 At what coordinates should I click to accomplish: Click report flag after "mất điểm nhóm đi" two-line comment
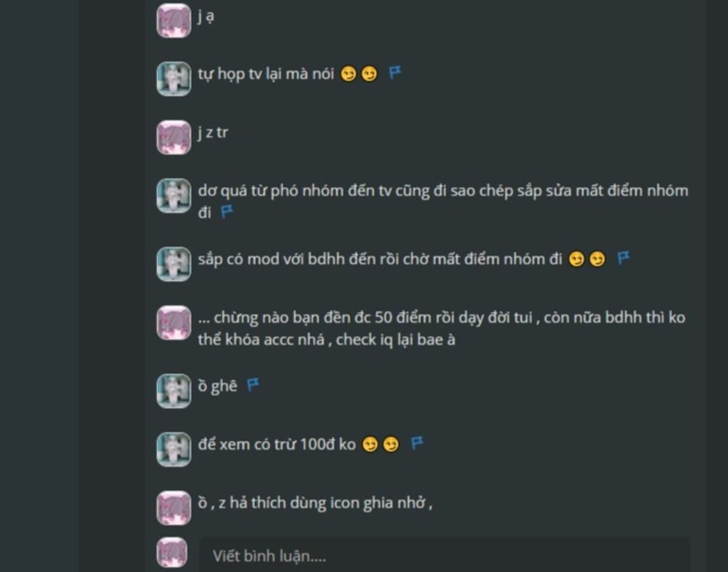coord(227,212)
